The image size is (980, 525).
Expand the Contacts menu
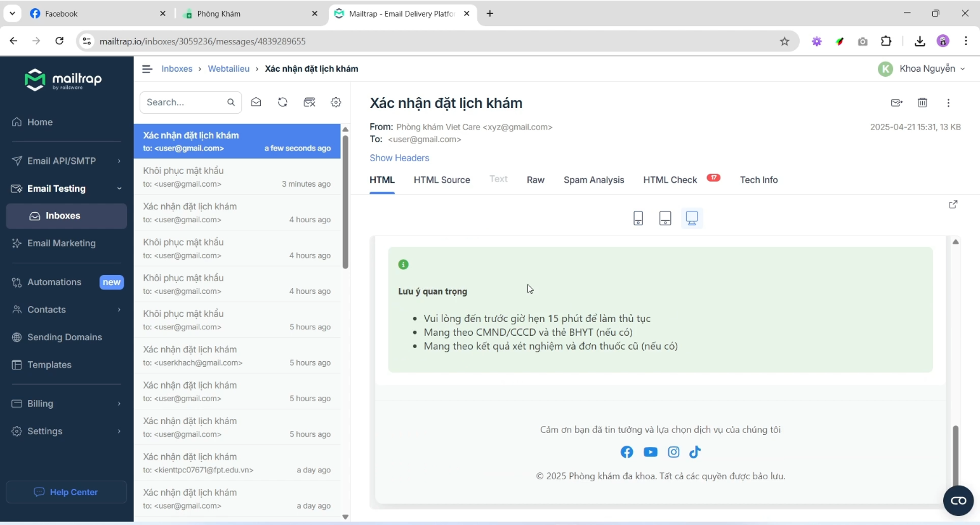click(67, 310)
